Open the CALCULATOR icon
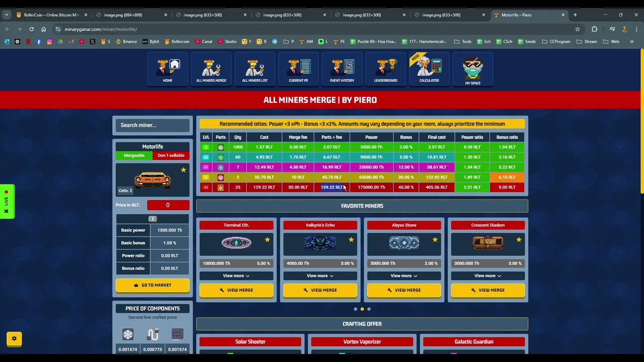Viewport: 644px width, 362px height. tap(429, 69)
